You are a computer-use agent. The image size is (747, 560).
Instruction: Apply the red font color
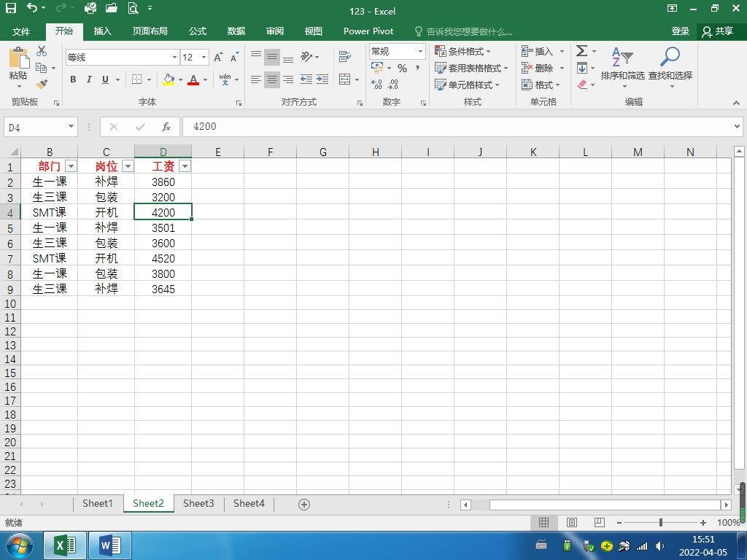[x=193, y=79]
